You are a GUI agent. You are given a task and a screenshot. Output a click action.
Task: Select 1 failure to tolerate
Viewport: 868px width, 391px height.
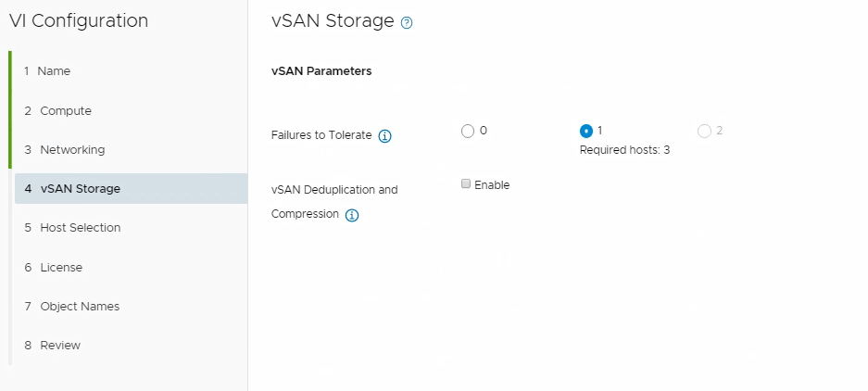(585, 132)
